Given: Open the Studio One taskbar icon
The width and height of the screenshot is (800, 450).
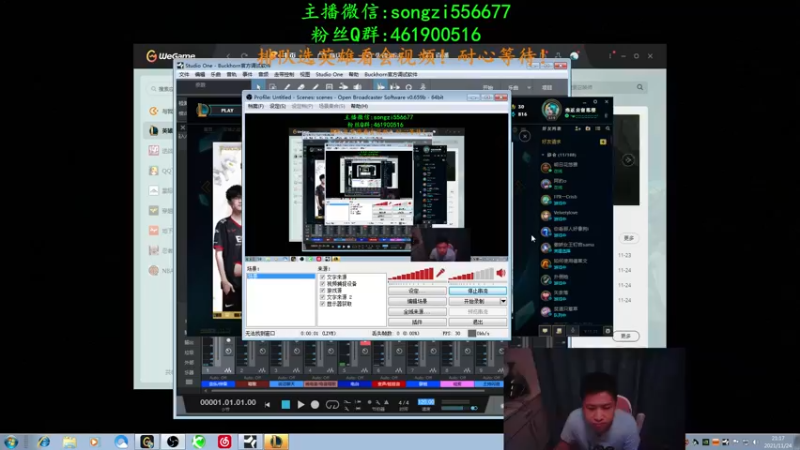Looking at the screenshot, I should (250, 441).
